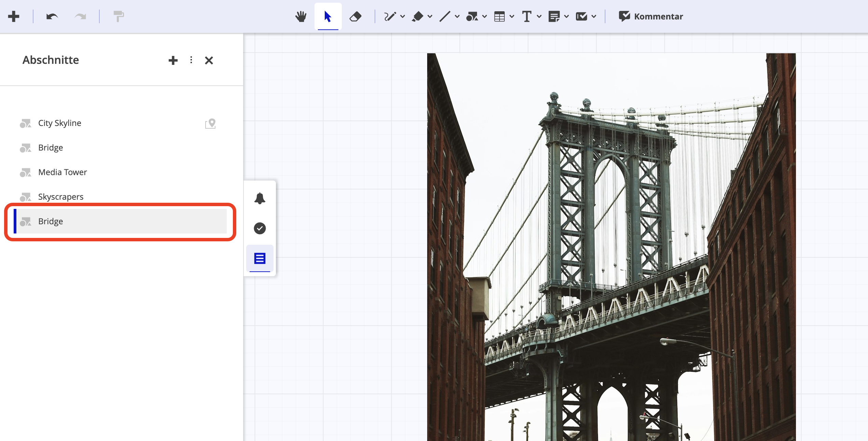Open the Abschnitte panel overflow menu
868x441 pixels.
coord(191,60)
